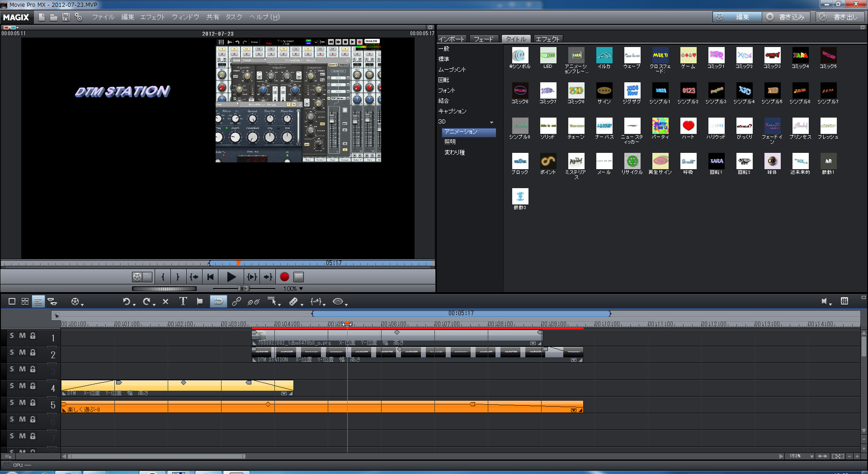Click the Undo arrow in the timeline toolbar

tap(126, 302)
